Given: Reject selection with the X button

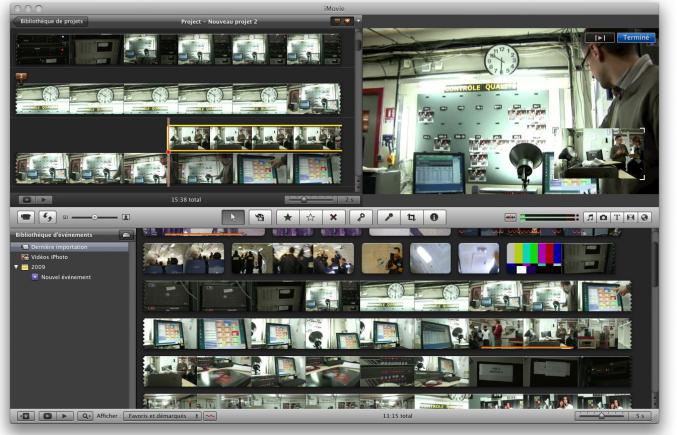Looking at the screenshot, I should pos(333,218).
